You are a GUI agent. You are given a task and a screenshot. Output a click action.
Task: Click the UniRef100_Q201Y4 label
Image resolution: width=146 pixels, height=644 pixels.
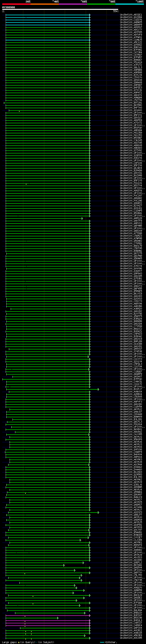coord(131,361)
